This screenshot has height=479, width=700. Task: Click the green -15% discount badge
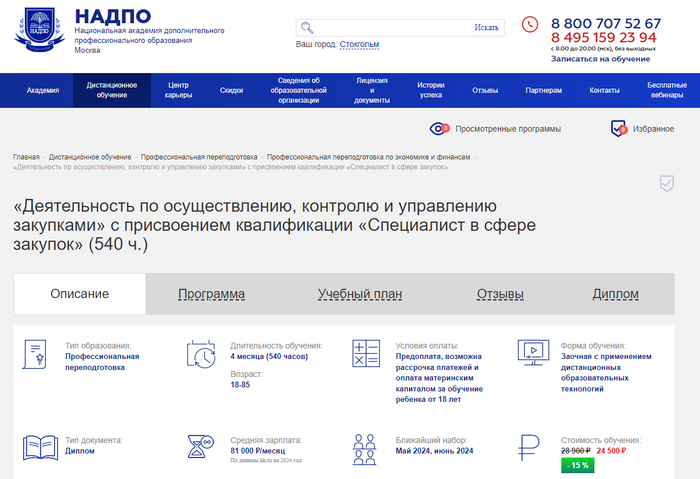(x=577, y=465)
